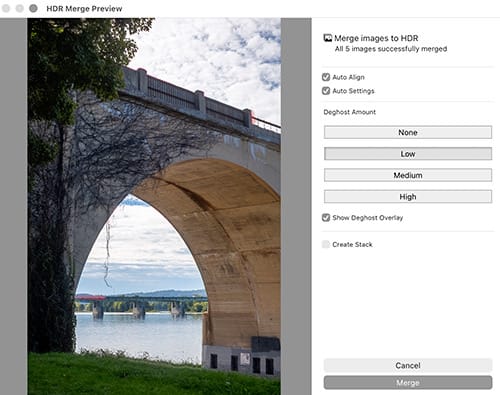Toggle the Auto Settings checkbox
Image resolution: width=500 pixels, height=395 pixels.
(326, 91)
